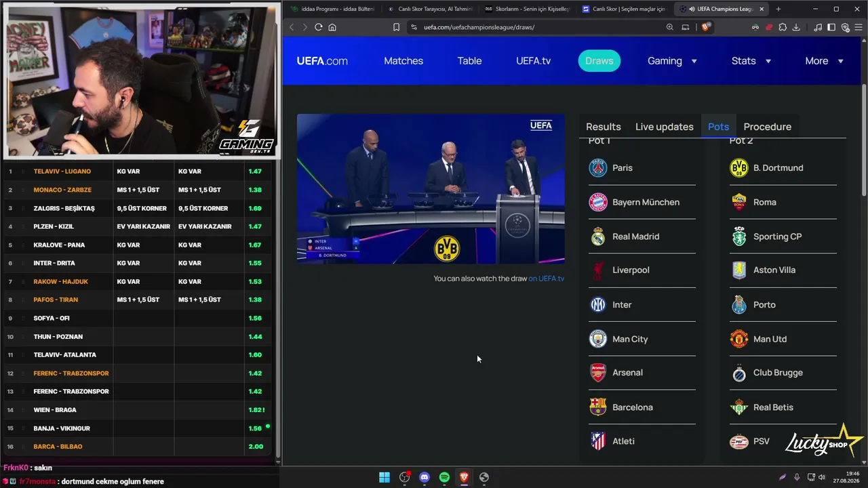Switch to the Skorlarım browser tab
868x488 pixels.
[x=528, y=9]
